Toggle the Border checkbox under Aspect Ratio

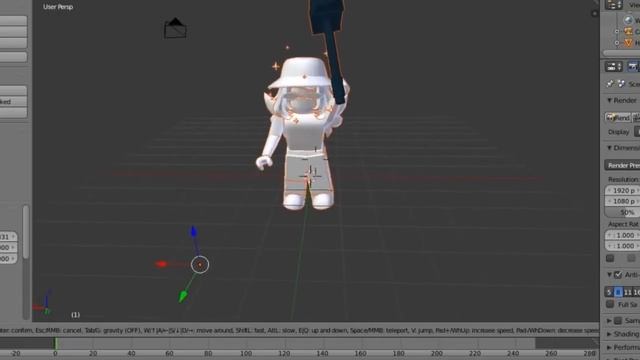pos(610,258)
